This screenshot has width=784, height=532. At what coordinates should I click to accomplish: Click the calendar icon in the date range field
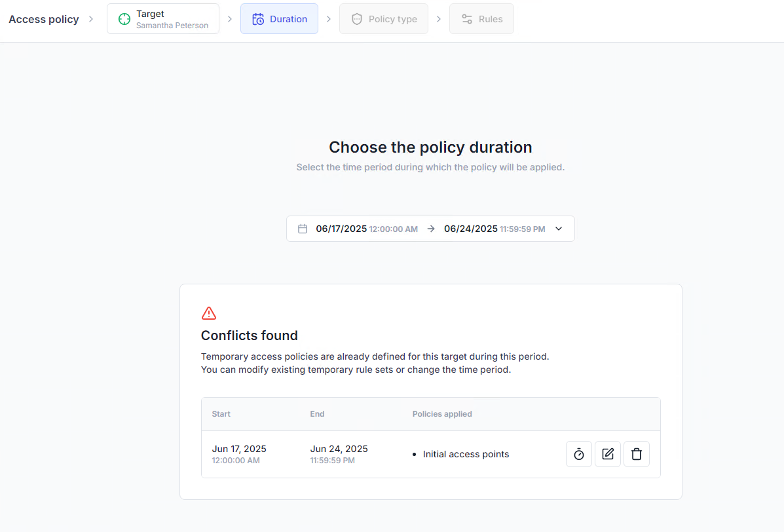(x=303, y=229)
